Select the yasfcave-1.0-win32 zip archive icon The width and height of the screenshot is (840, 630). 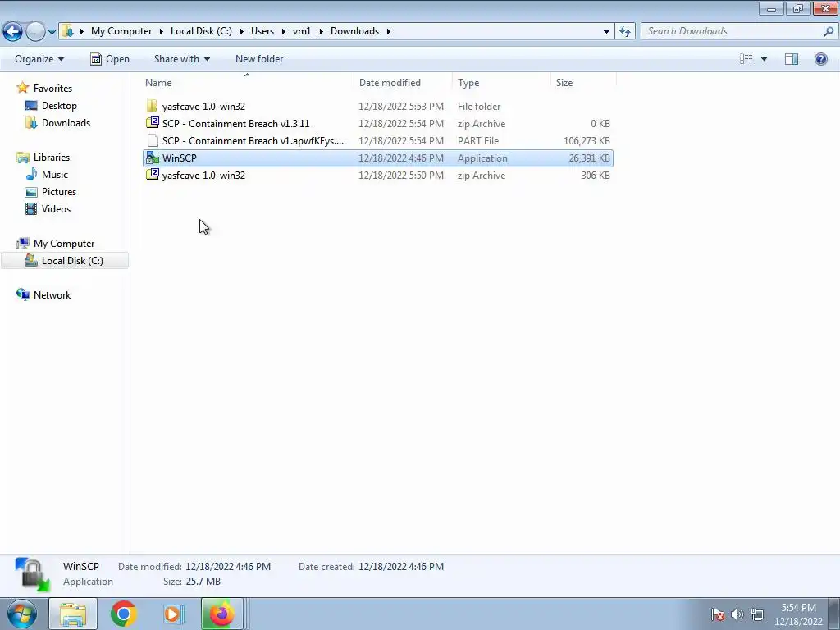pos(152,176)
